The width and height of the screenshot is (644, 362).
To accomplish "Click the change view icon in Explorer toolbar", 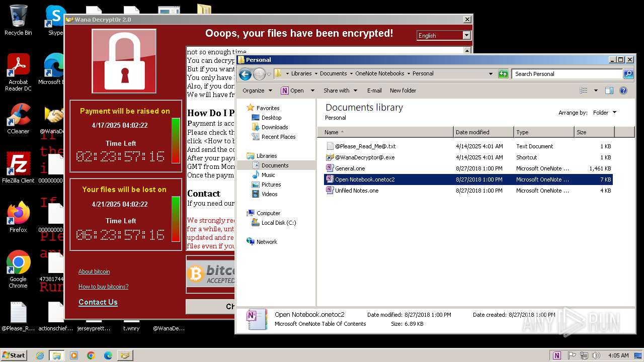I will [584, 90].
